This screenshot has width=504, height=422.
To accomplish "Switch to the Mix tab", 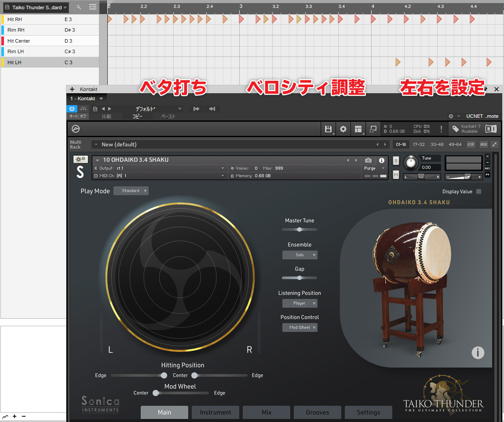I will pyautogui.click(x=267, y=412).
